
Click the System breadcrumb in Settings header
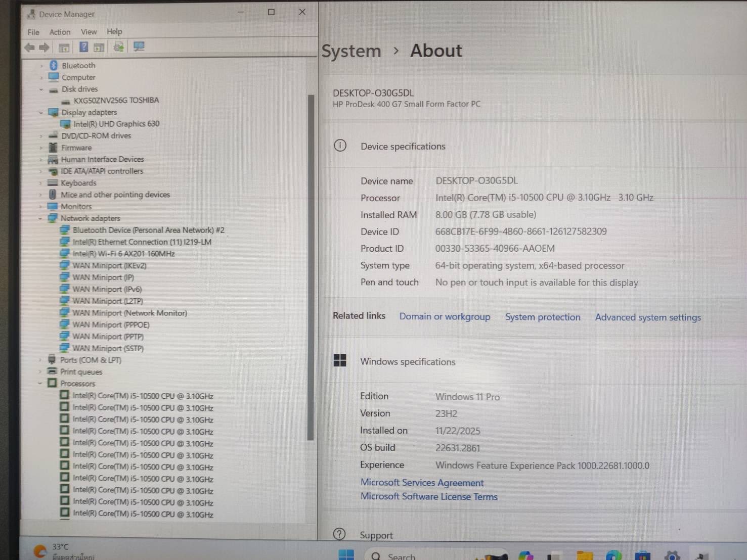pos(351,51)
